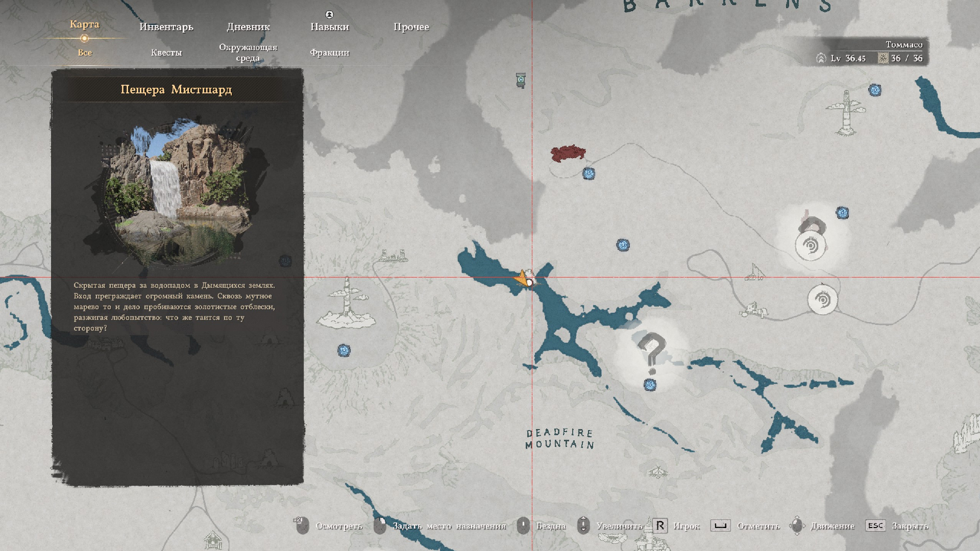Select blue marker below question mark
The image size is (980, 551).
(x=650, y=385)
